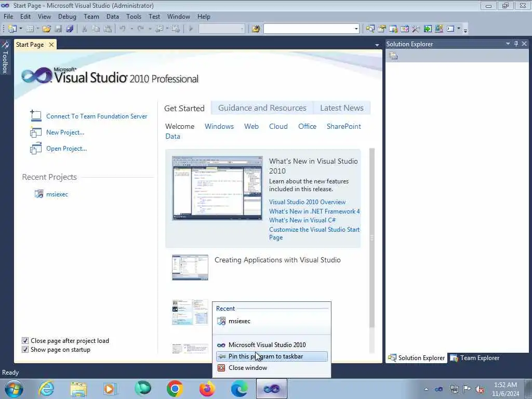Screen dimensions: 532x399
Task: Click the Visual Studio icon in system tray
Action: (x=438, y=389)
